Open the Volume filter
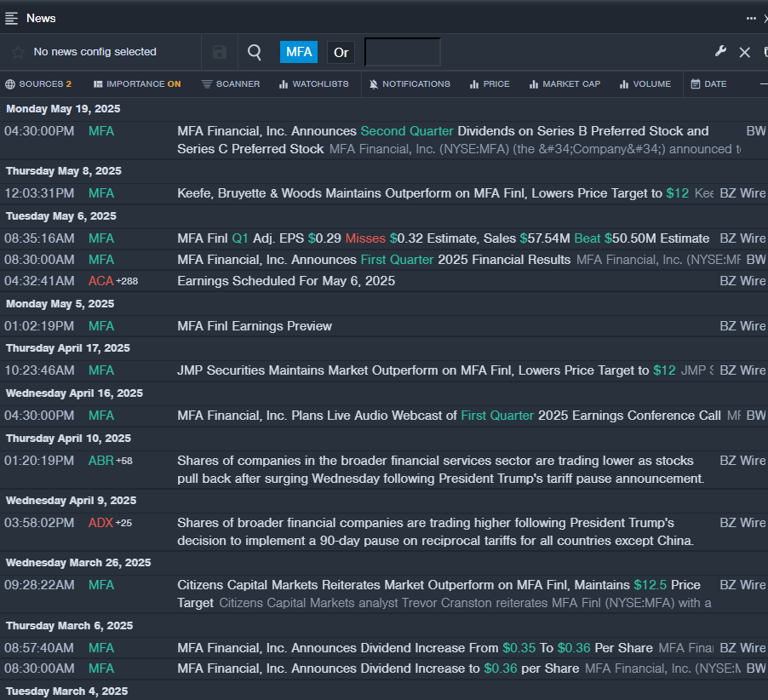The image size is (768, 700). 645,84
